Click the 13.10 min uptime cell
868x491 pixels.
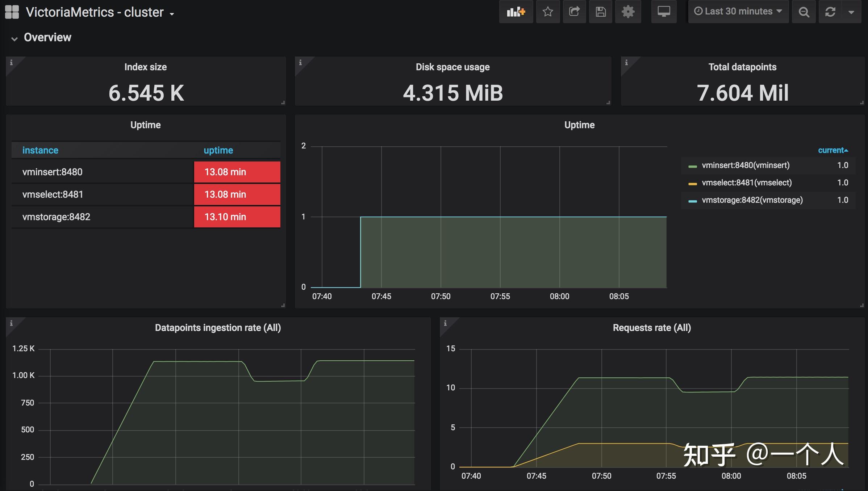[x=237, y=217]
